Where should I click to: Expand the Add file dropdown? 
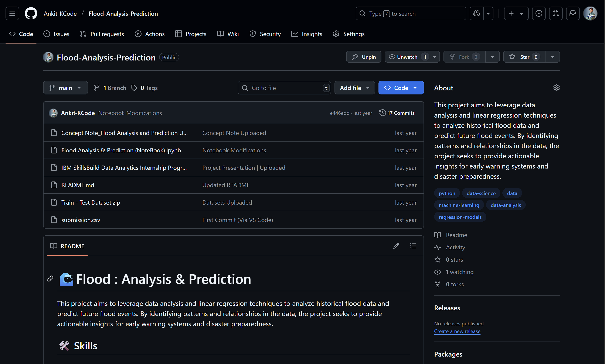click(354, 88)
